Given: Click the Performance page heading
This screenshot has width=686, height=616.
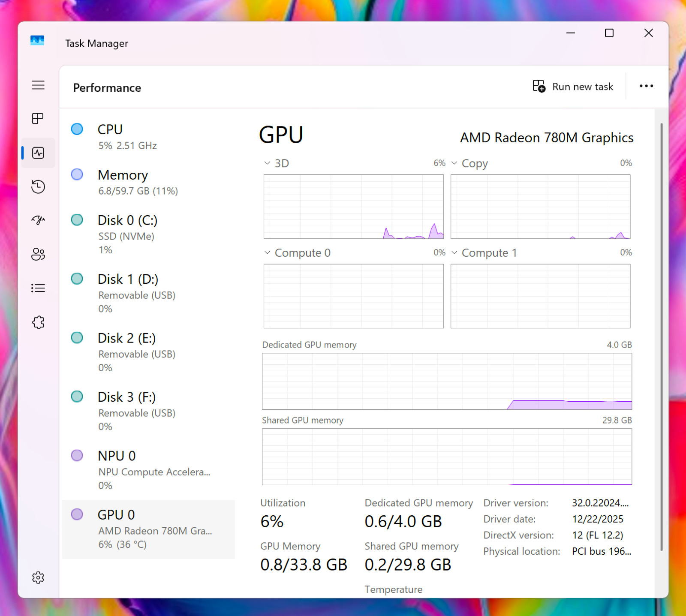Looking at the screenshot, I should coord(107,88).
